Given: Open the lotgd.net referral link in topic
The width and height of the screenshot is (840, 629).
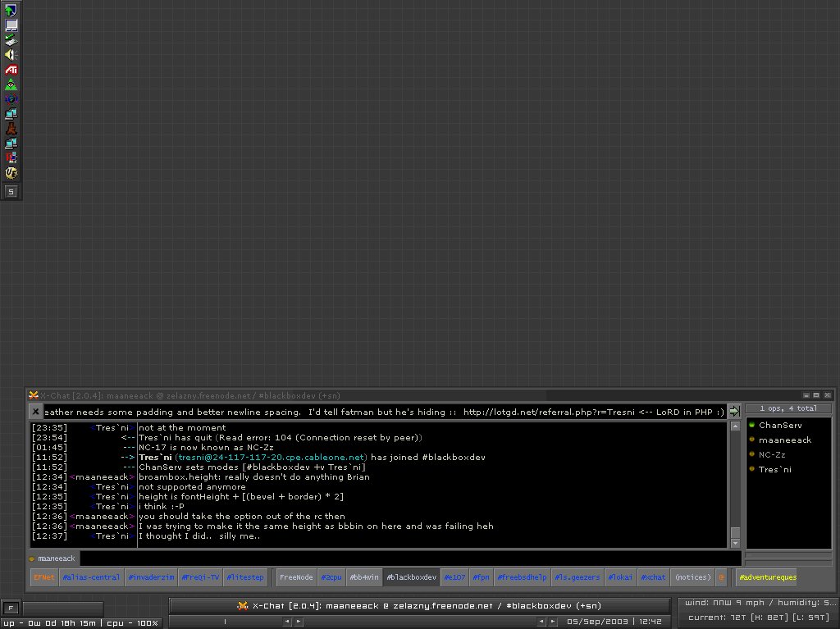Looking at the screenshot, I should click(549, 412).
